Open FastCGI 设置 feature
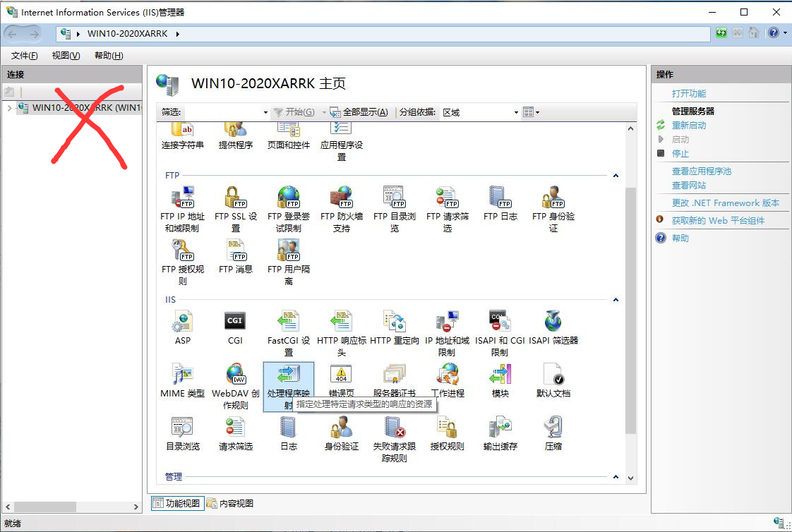Screen dimensions: 792x532 (x=289, y=334)
